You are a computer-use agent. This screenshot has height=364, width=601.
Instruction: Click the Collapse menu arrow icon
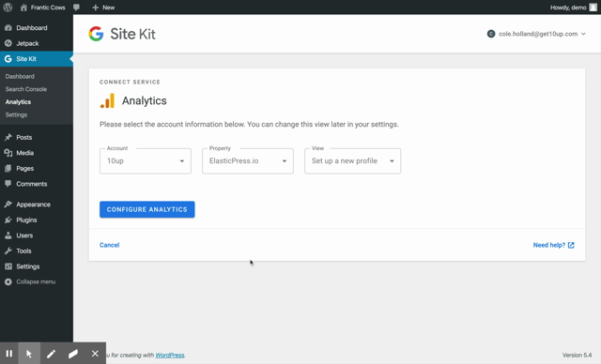click(8, 282)
